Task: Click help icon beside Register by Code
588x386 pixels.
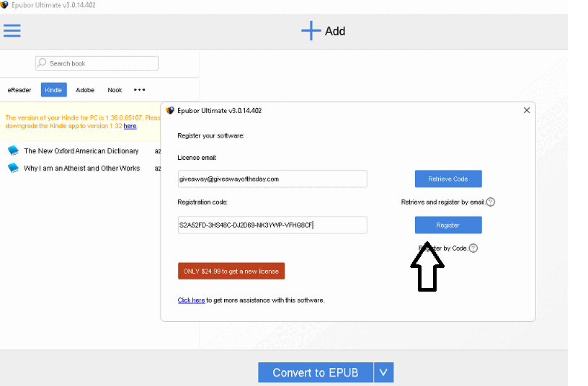Action: click(x=473, y=248)
